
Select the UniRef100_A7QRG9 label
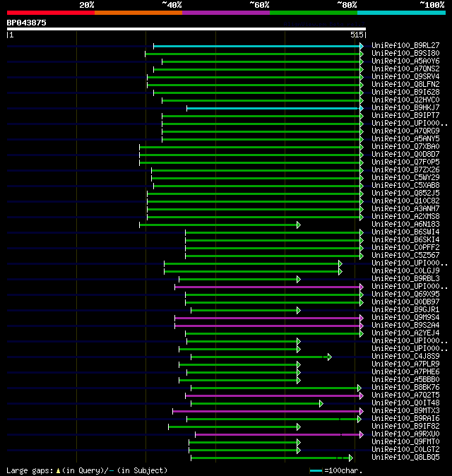(405, 131)
